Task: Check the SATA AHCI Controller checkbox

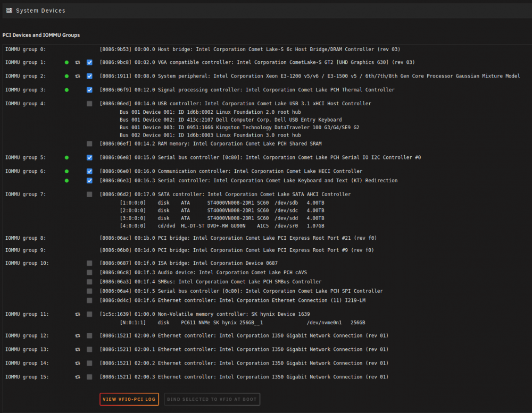Action: [x=89, y=195]
